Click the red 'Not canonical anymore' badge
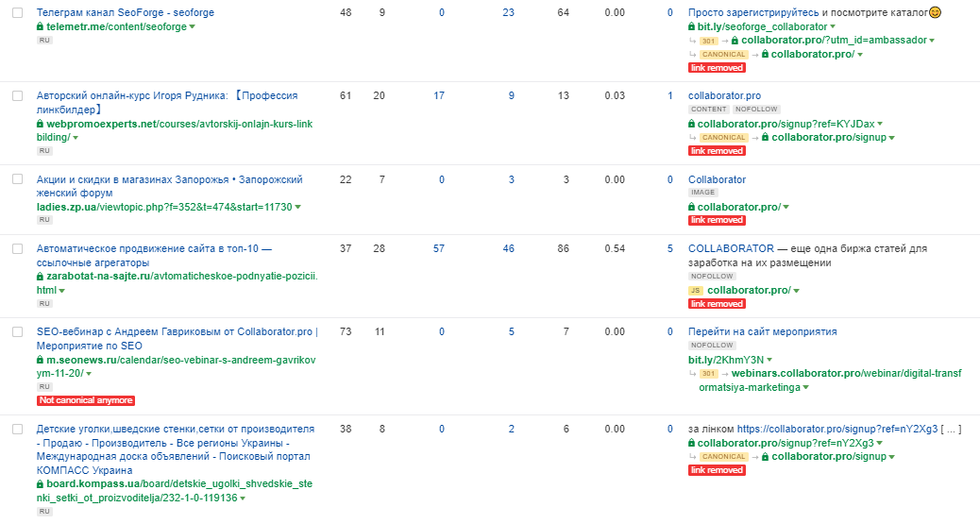Screen dimensions: 980x524 [86, 400]
